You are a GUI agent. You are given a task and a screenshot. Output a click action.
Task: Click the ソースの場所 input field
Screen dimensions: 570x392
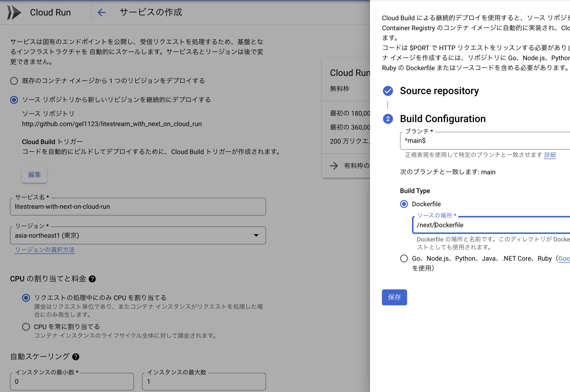(491, 225)
